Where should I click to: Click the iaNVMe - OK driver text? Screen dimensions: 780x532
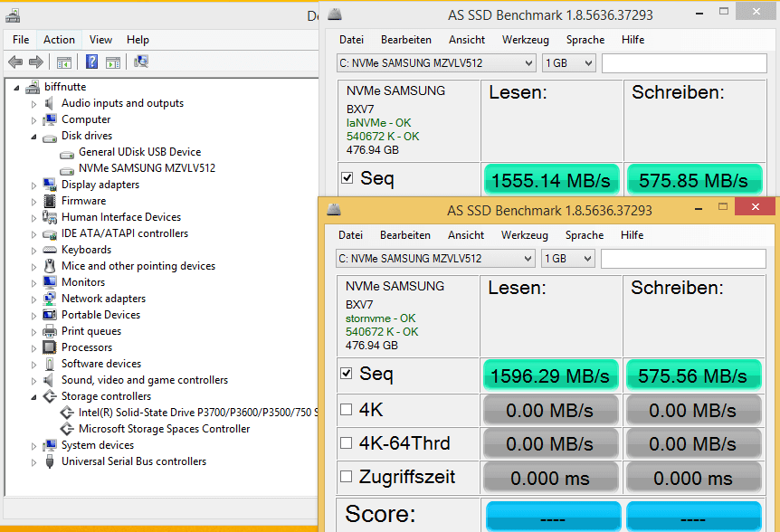coord(379,123)
